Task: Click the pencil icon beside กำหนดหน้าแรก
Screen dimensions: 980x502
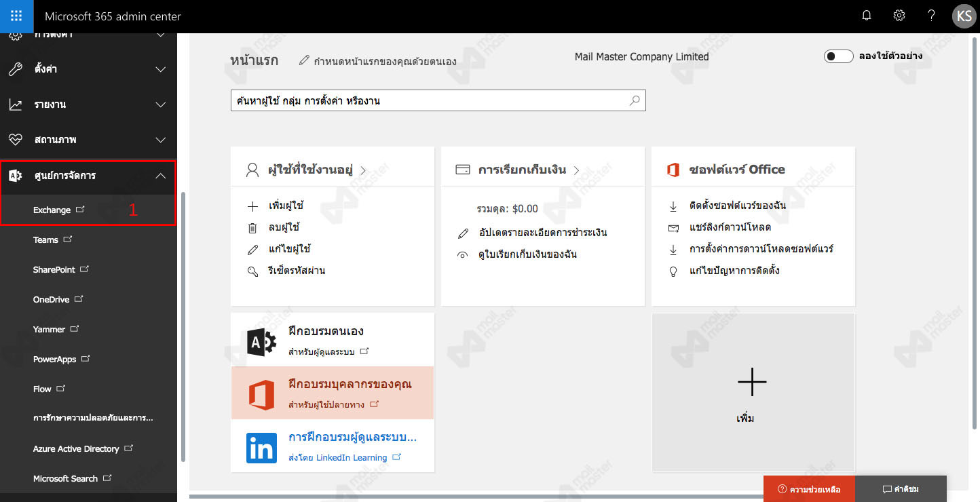Action: [304, 61]
